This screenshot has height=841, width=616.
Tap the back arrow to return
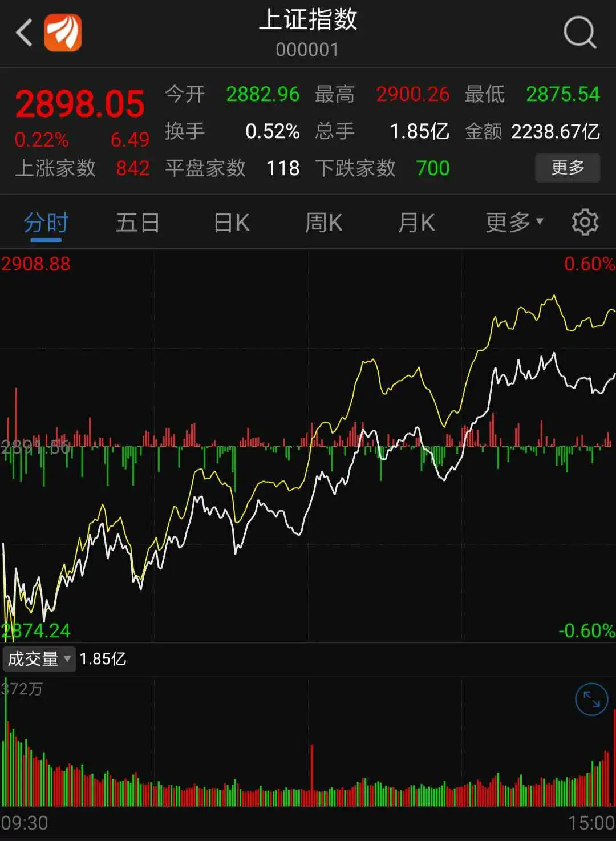click(x=24, y=33)
